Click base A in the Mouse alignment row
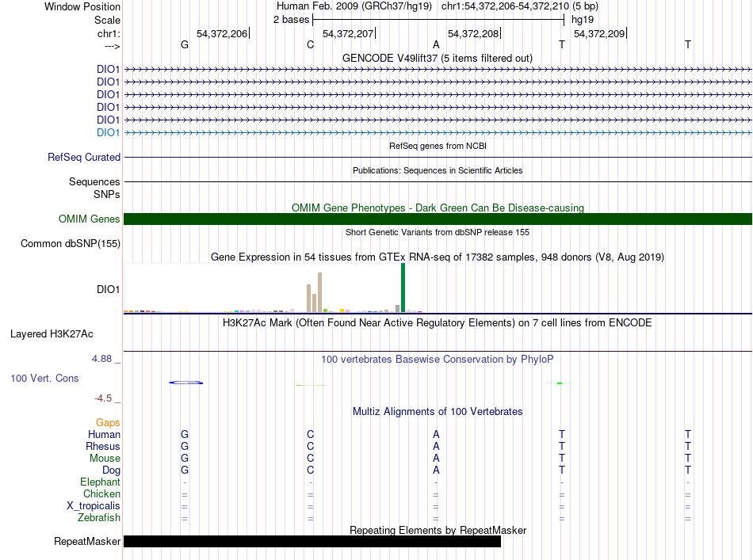Screen dimensions: 753x560 (x=436, y=459)
